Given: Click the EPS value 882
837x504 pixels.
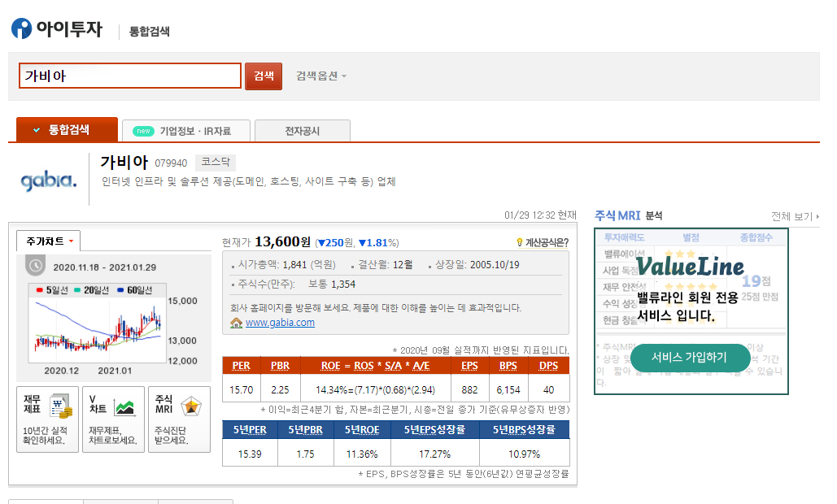Looking at the screenshot, I should pyautogui.click(x=470, y=390).
